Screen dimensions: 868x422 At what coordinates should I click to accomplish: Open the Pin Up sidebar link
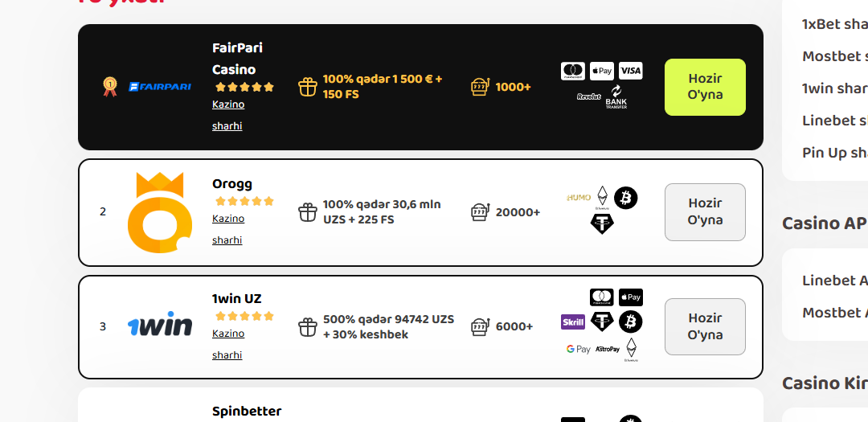point(834,153)
